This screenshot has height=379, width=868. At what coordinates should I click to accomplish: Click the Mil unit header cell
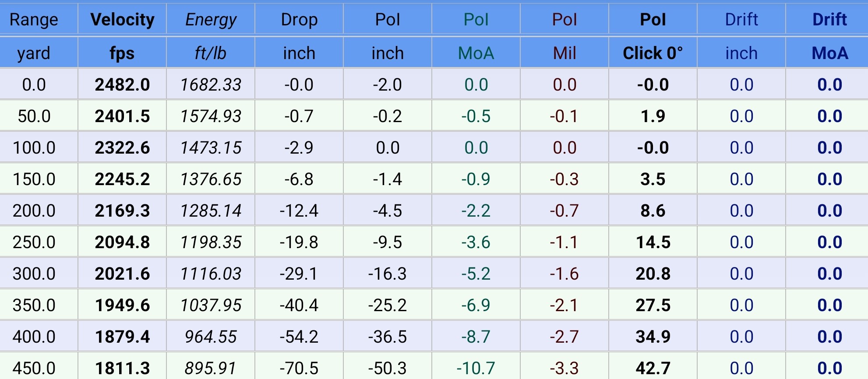565,53
